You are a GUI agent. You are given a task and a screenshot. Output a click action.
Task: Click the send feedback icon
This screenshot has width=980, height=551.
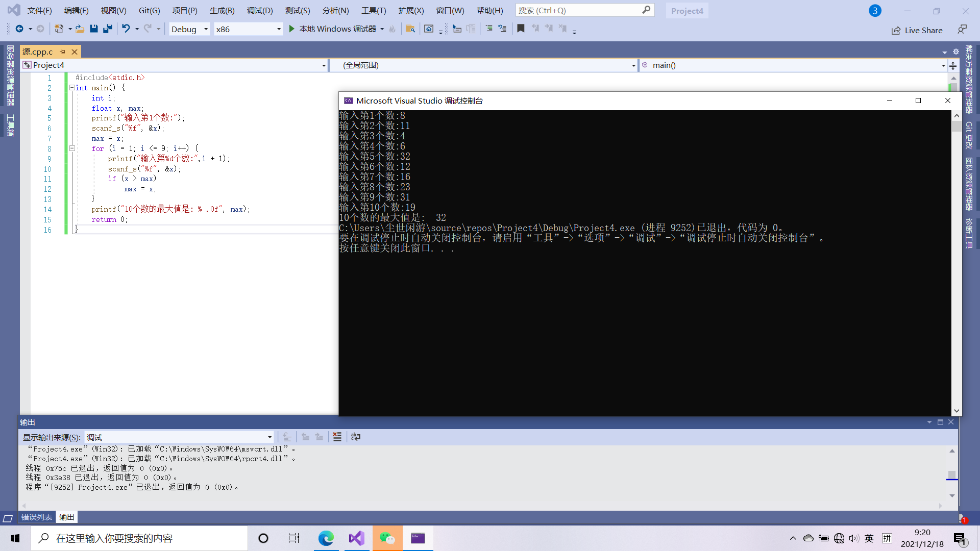pos(962,30)
